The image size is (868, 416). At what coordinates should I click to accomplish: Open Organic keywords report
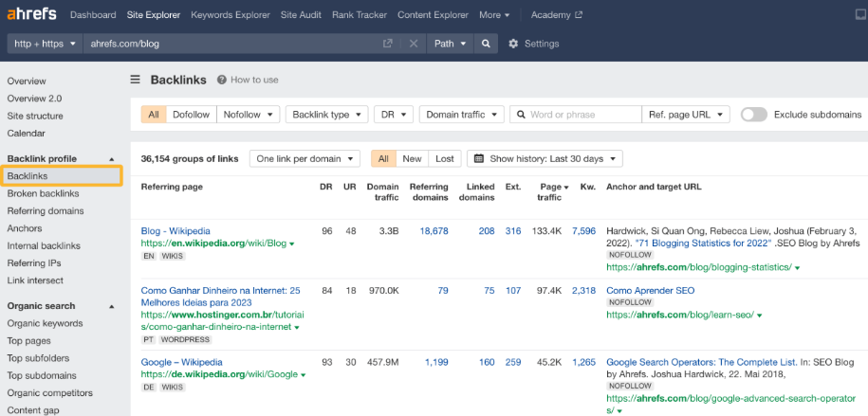(x=45, y=324)
